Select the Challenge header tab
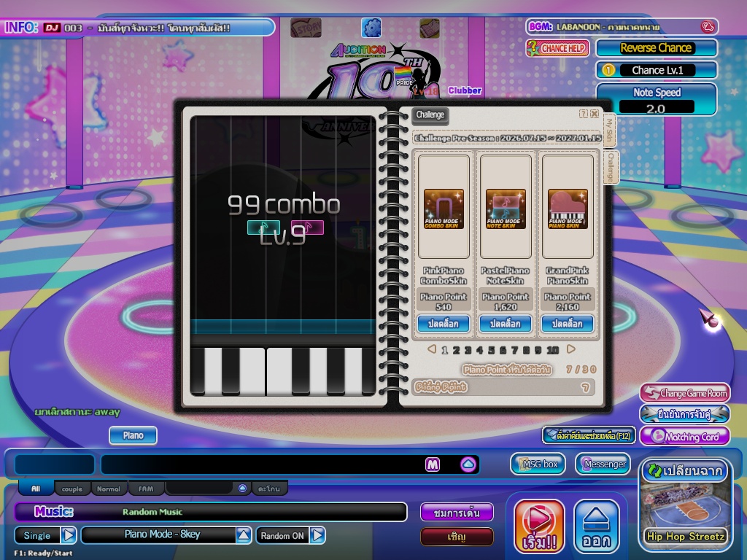 click(x=430, y=114)
